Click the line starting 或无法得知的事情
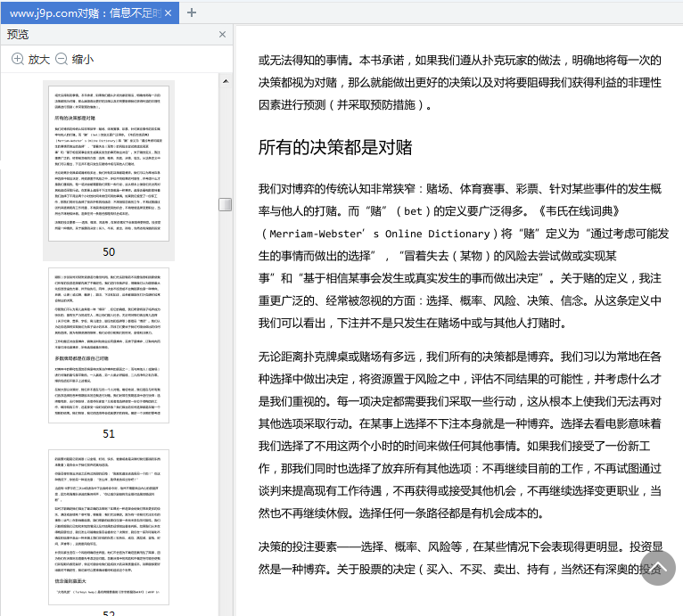 coord(460,60)
